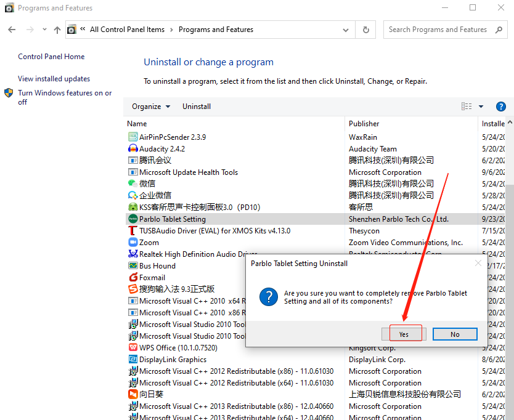514x420 pixels.
Task: Open Control Panel Home link
Action: pyautogui.click(x=51, y=57)
